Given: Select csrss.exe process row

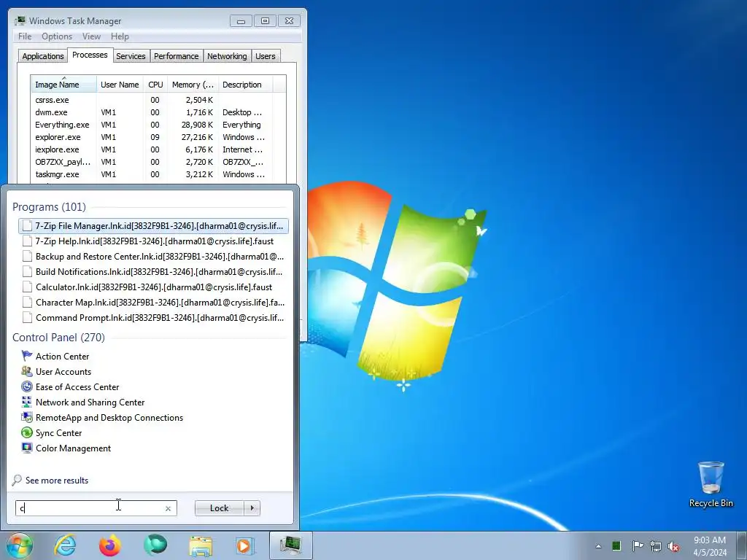Looking at the screenshot, I should (x=152, y=99).
